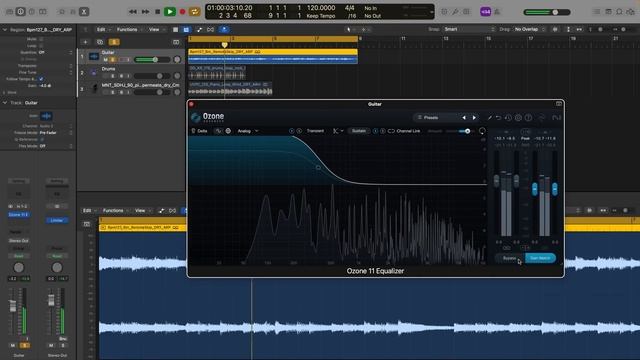This screenshot has height=360, width=640.
Task: Open the Analog mode dropdown in Ozone
Action: (x=248, y=131)
